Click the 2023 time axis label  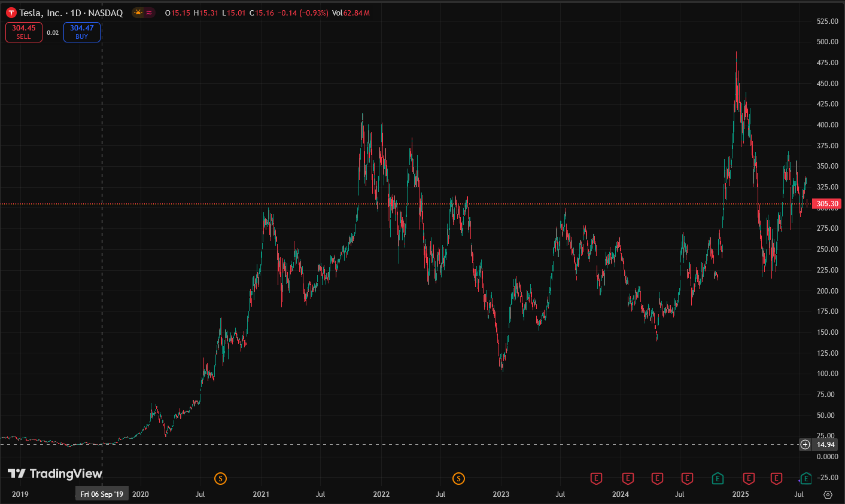click(501, 494)
